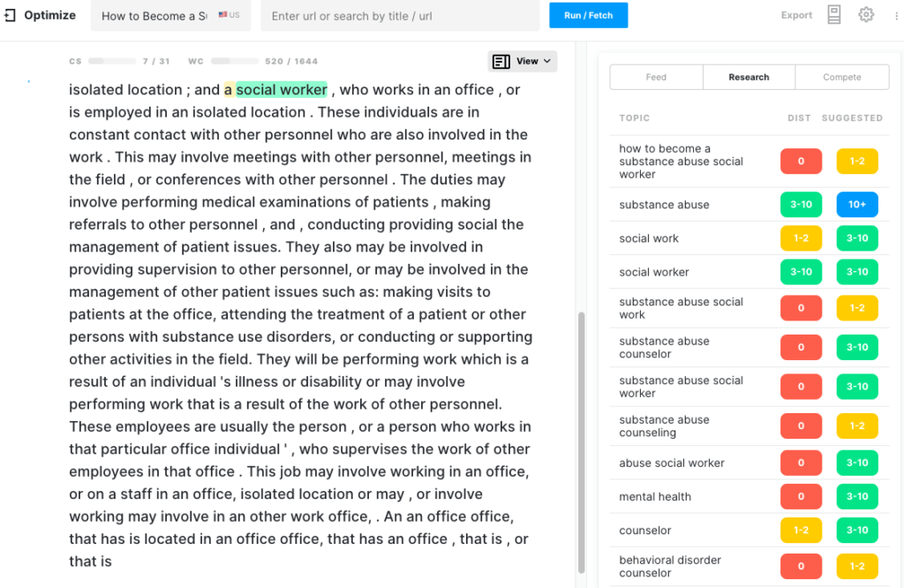The height and width of the screenshot is (588, 904).
Task: Switch to the Compete tab
Action: point(841,78)
